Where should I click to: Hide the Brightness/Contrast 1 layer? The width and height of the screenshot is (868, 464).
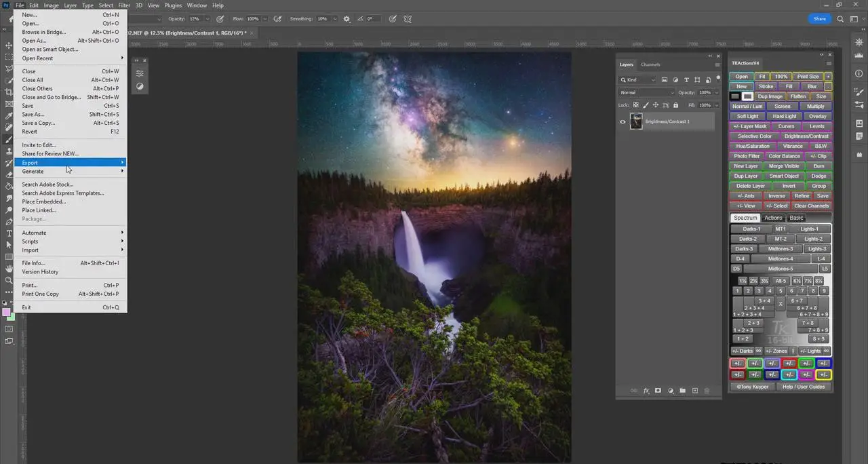coord(623,122)
